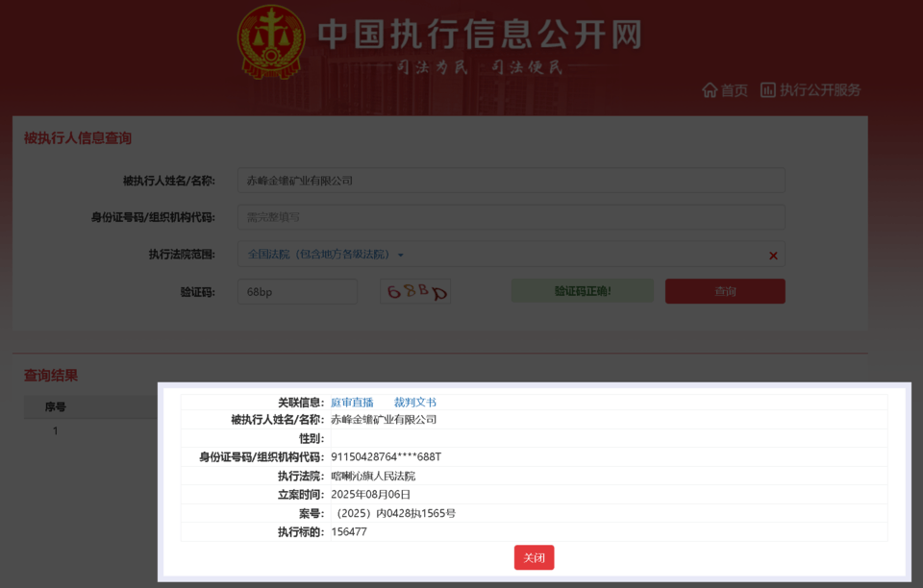This screenshot has width=923, height=588.
Task: Click the 关闭 button in the popup
Action: pyautogui.click(x=534, y=557)
